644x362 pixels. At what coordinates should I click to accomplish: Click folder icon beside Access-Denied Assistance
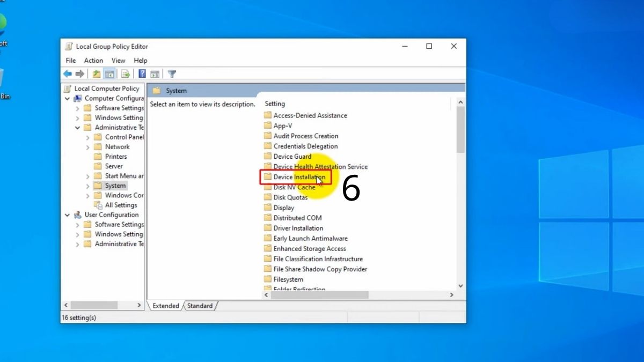tap(268, 115)
